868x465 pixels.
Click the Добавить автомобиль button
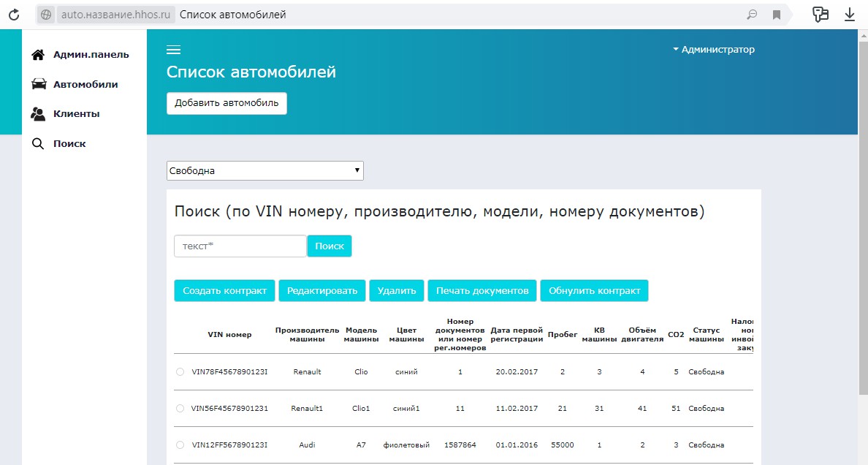tap(226, 103)
